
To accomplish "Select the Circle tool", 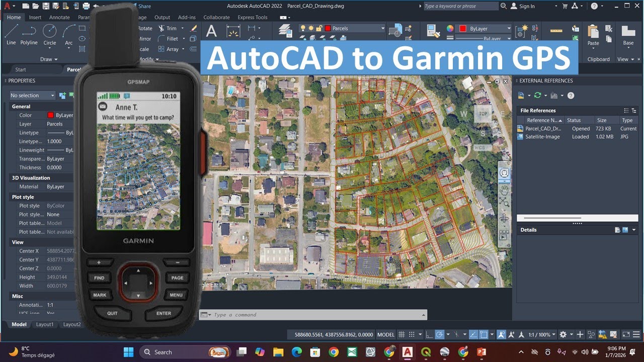I will point(50,34).
